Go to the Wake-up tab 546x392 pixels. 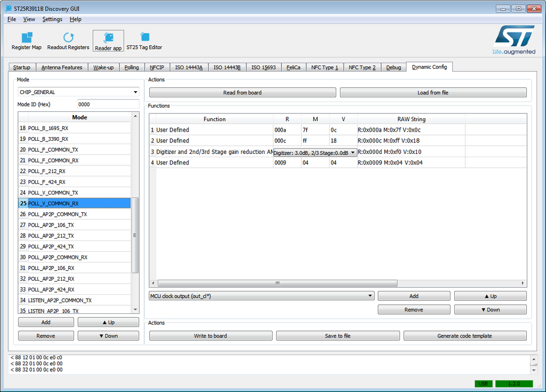click(x=103, y=68)
